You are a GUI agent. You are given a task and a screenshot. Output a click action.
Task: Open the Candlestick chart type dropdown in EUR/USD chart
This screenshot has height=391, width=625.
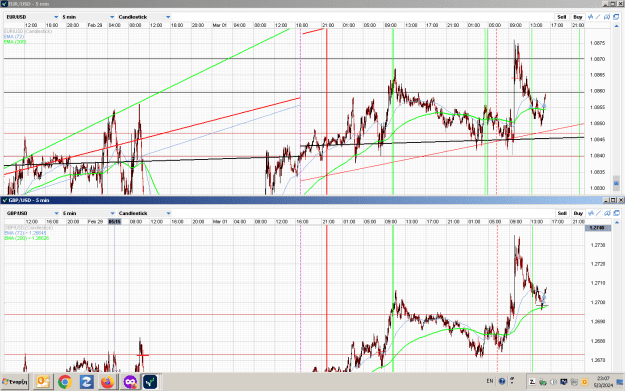[x=144, y=17]
